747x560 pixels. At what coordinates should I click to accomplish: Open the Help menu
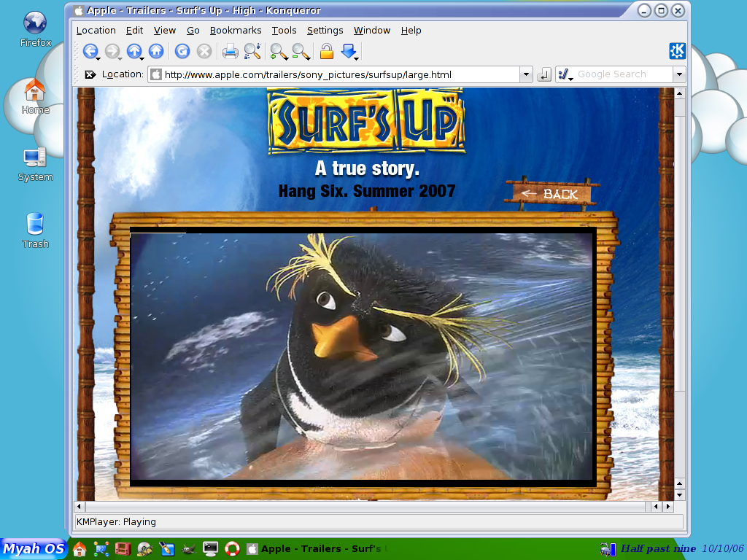(411, 31)
